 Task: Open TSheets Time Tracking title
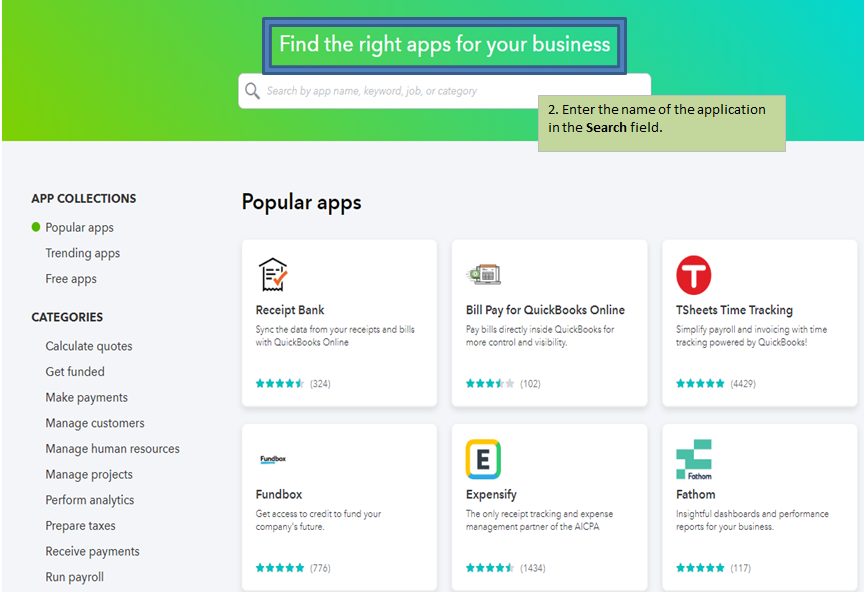[734, 310]
